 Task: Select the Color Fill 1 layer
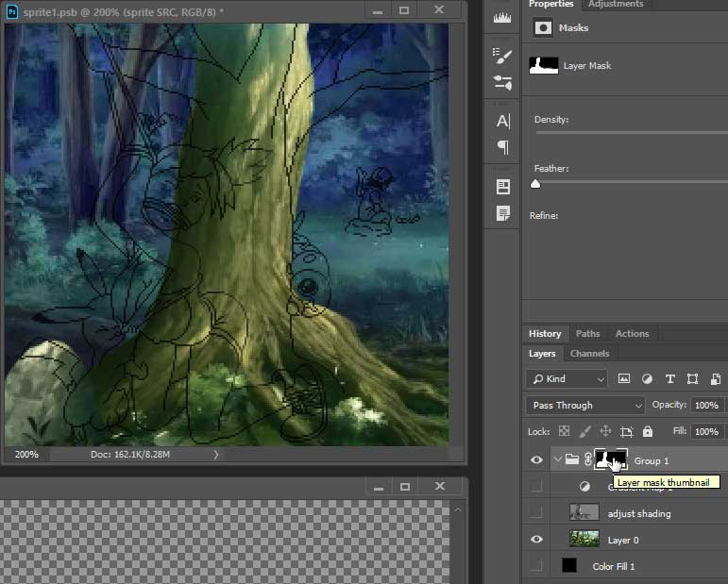614,566
